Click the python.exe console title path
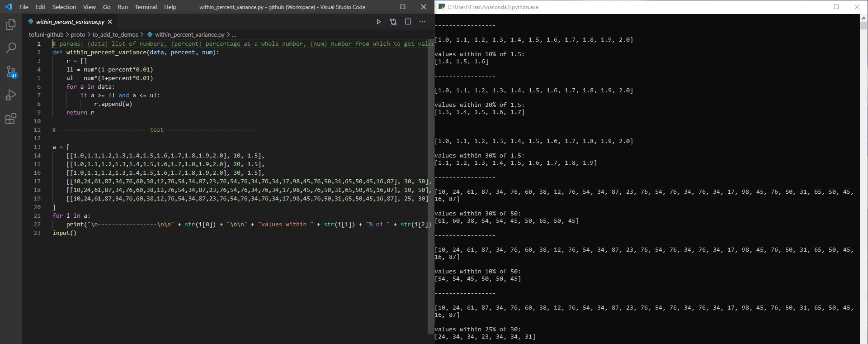 click(x=493, y=7)
